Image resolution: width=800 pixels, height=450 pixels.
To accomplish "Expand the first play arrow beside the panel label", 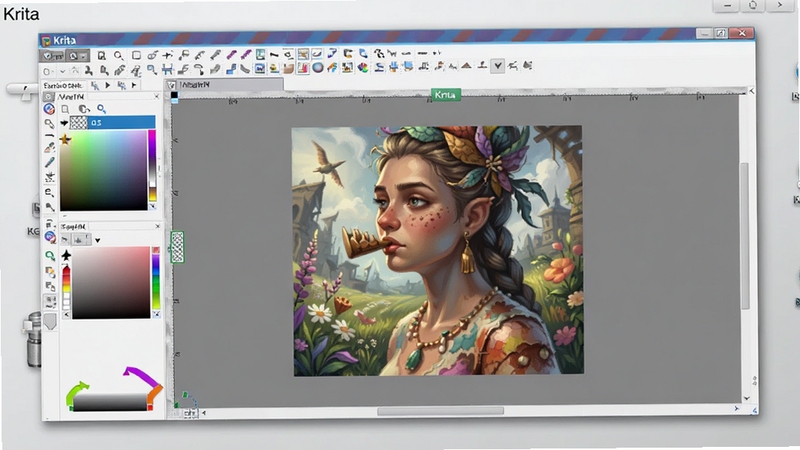I will pos(108,85).
